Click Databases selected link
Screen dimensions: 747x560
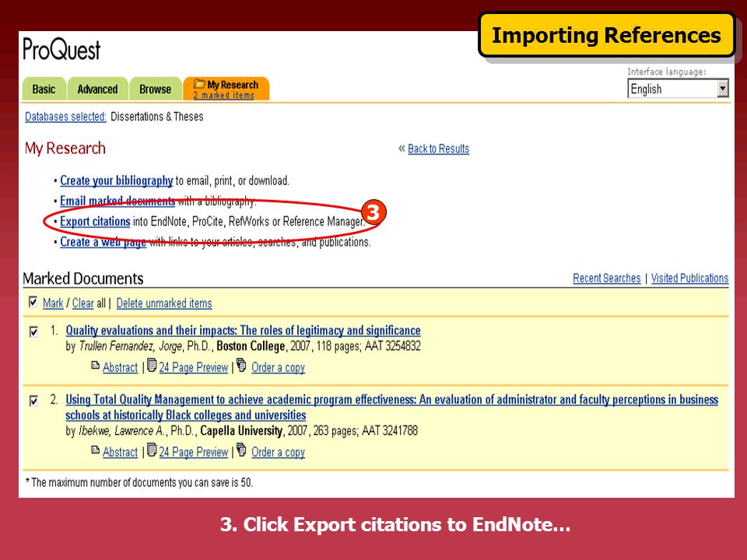[x=65, y=117]
